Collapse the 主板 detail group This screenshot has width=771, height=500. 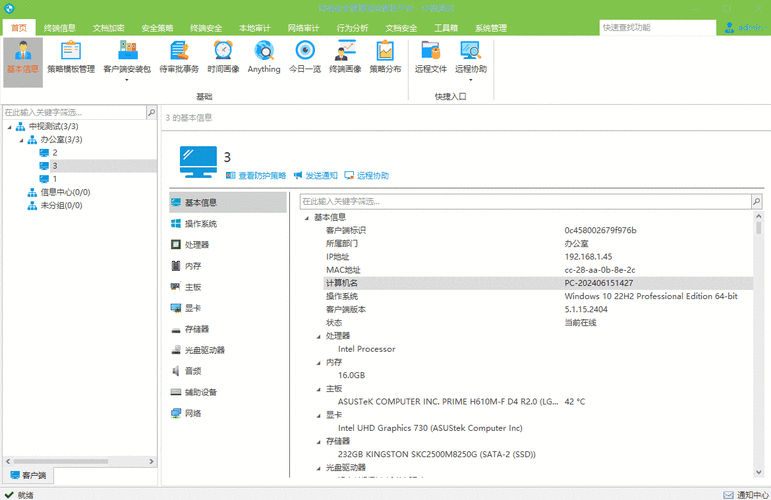(319, 389)
